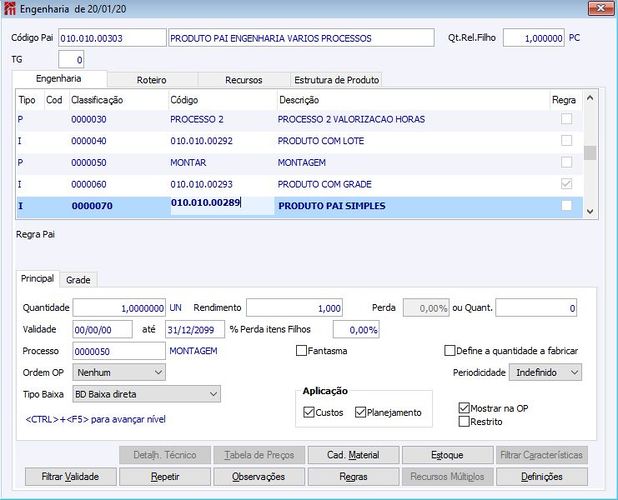Enable the Fantasma checkbox
618x500 pixels.
(x=302, y=351)
